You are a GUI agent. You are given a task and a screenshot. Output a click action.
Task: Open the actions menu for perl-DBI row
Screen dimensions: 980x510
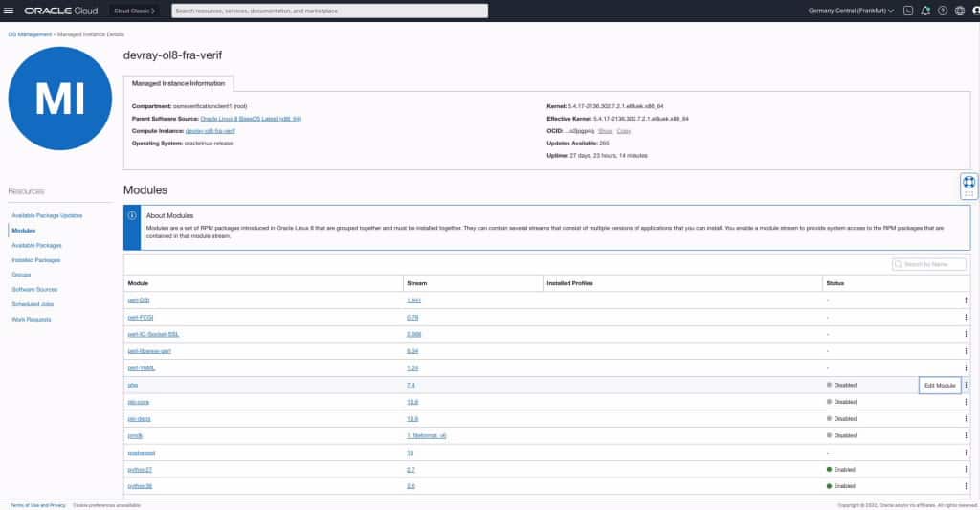(x=966, y=300)
